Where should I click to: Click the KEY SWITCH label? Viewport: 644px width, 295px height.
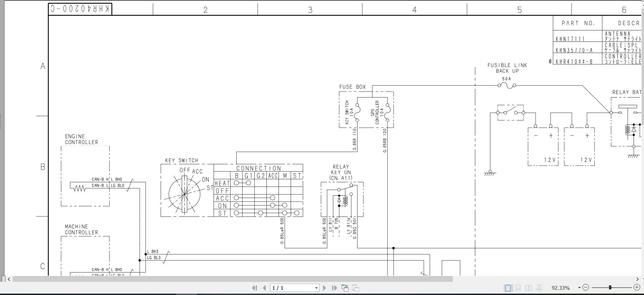(x=182, y=160)
